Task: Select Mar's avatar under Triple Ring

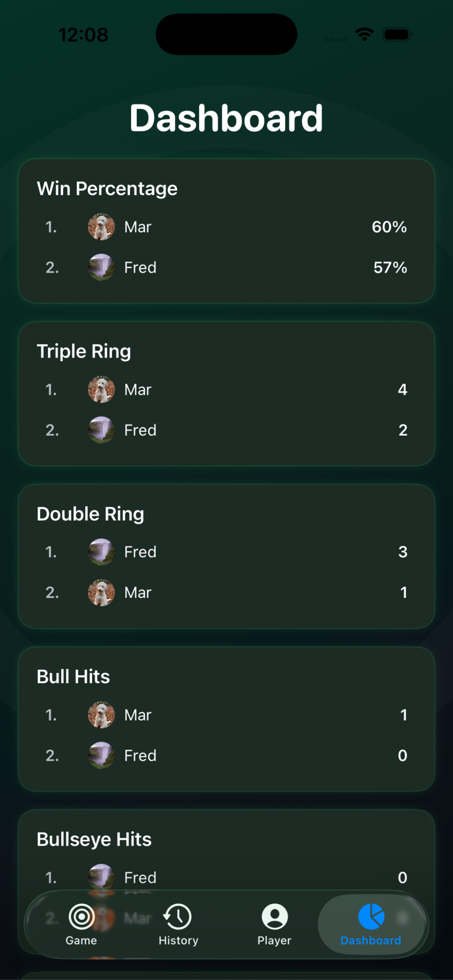Action: 101,390
